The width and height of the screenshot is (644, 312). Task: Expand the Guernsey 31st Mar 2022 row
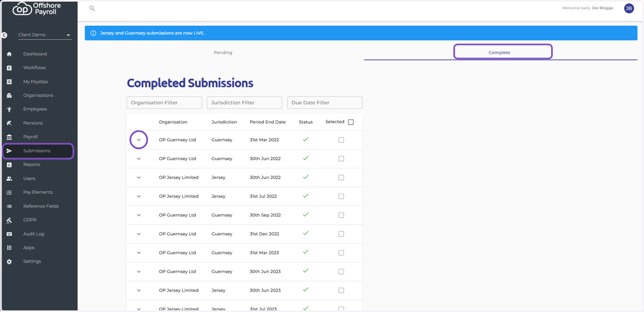coord(139,140)
